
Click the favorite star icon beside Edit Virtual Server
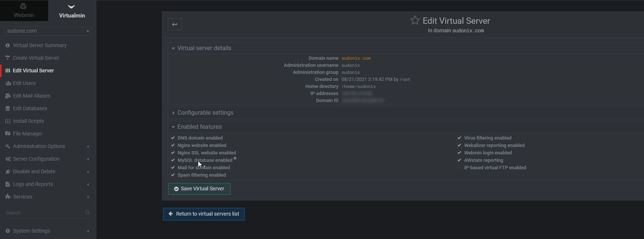415,20
